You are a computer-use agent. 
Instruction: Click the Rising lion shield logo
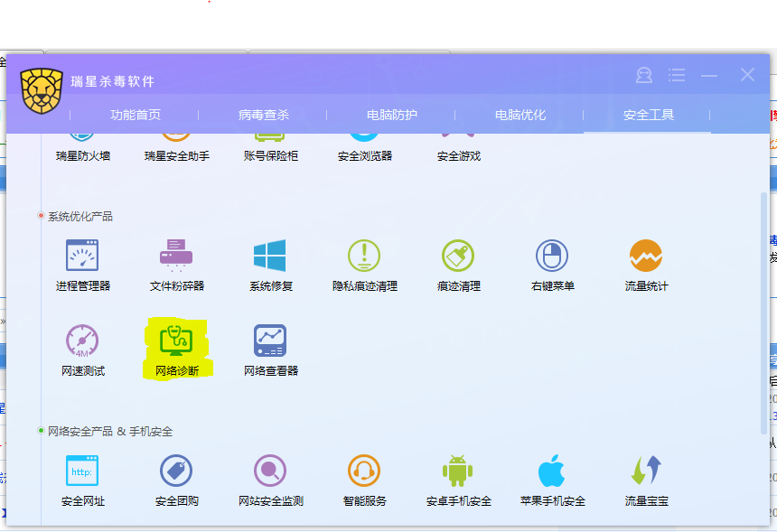click(x=42, y=91)
